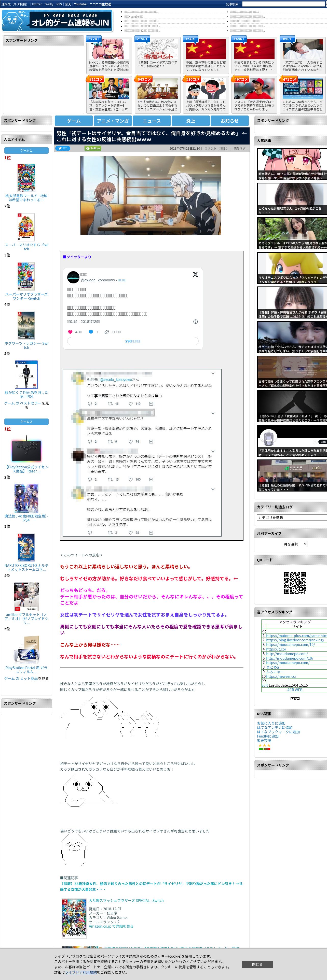327x980 pixels.
Task: Switch to the 炎上 tab
Action: point(190,121)
